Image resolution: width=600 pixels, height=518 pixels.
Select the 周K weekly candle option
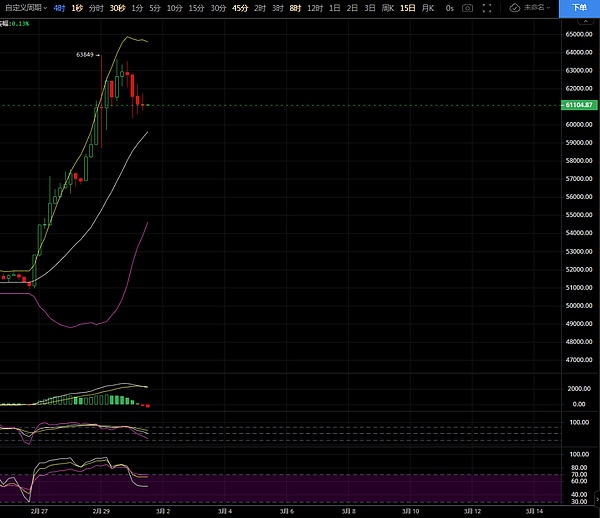point(387,7)
